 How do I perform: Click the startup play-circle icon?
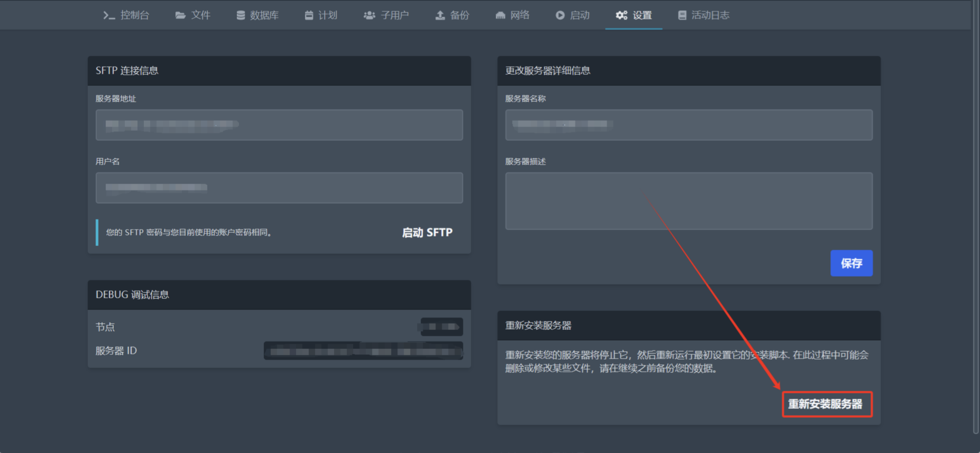pos(560,15)
